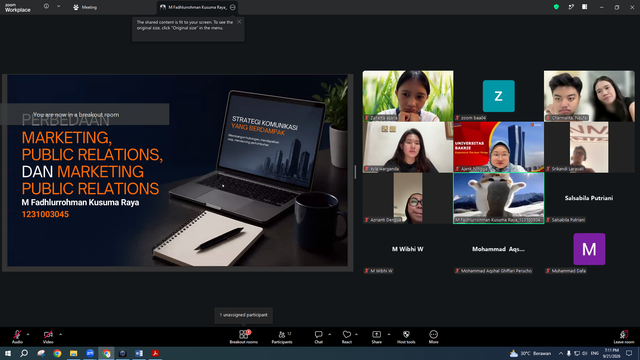
Task: Select Srikandi Larasati's video tile
Action: (589, 147)
